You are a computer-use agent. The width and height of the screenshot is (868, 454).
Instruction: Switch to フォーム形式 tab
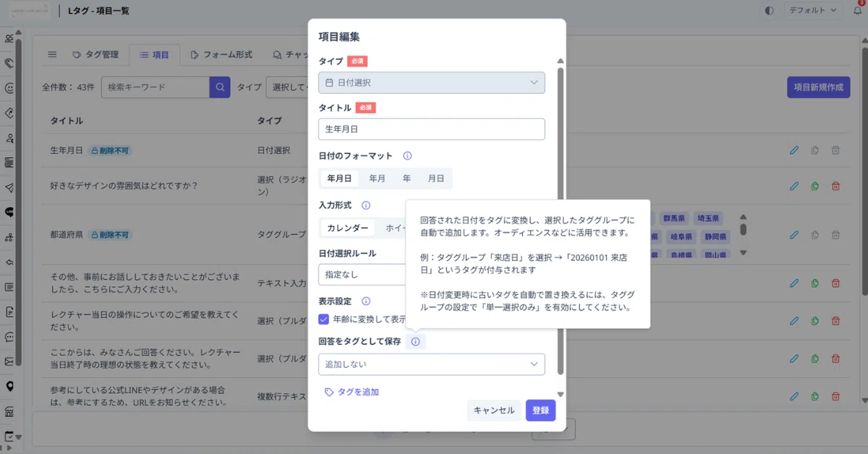(x=221, y=54)
